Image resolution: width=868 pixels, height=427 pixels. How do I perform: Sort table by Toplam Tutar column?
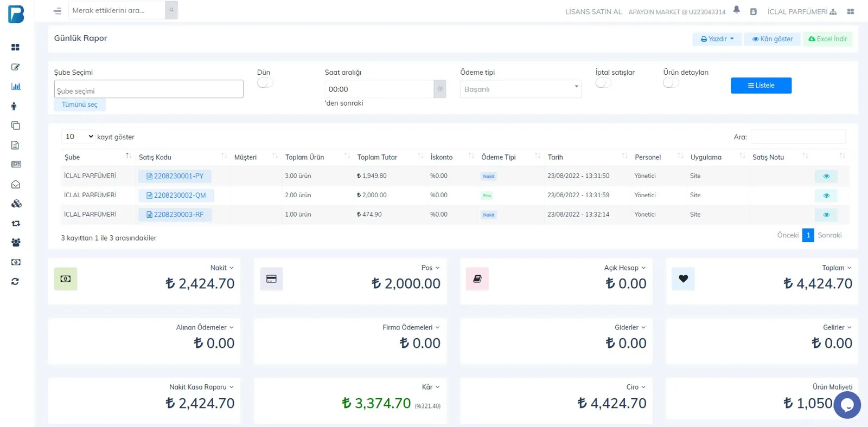pyautogui.click(x=390, y=157)
